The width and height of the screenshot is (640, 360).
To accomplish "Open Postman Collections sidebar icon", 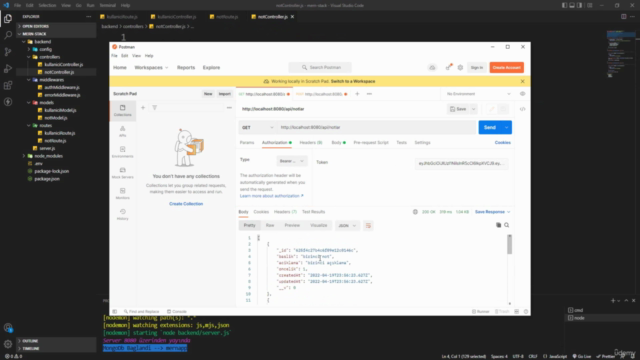I will click(122, 110).
